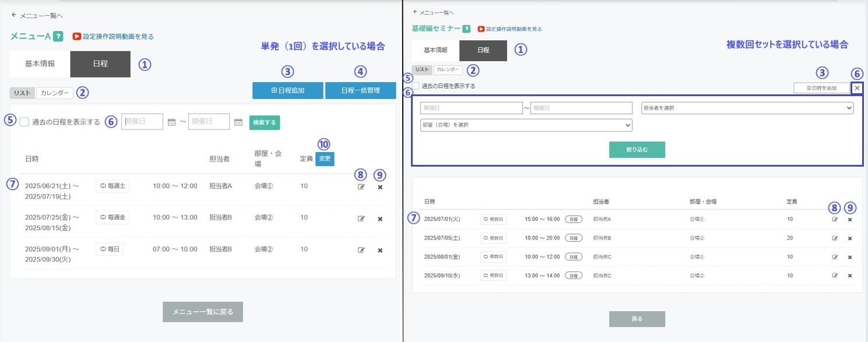
Task: Open calendar picker for start date
Action: coord(171,122)
